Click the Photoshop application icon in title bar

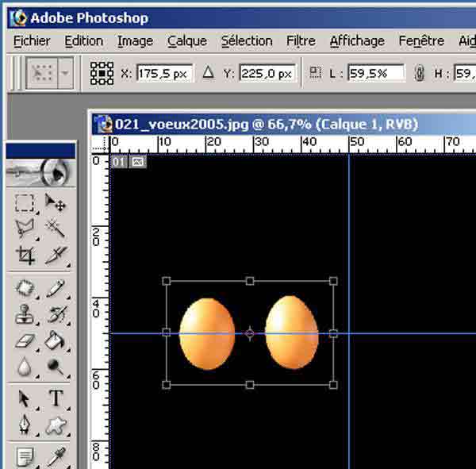pos(18,17)
